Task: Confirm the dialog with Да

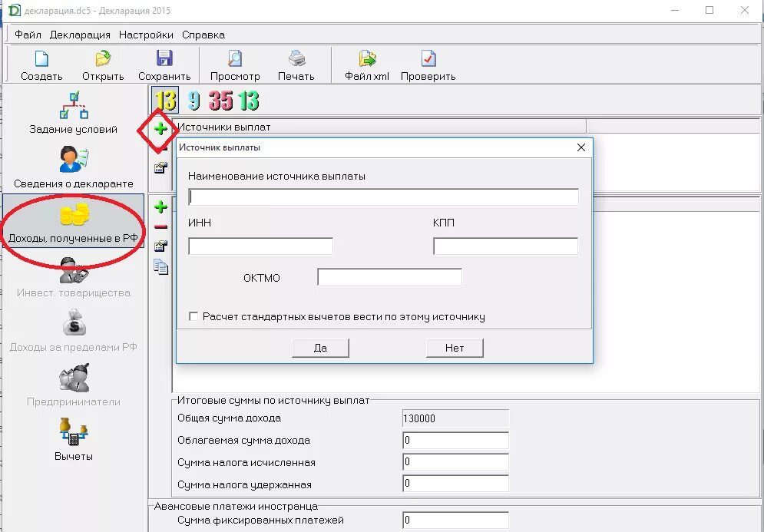Action: 320,348
